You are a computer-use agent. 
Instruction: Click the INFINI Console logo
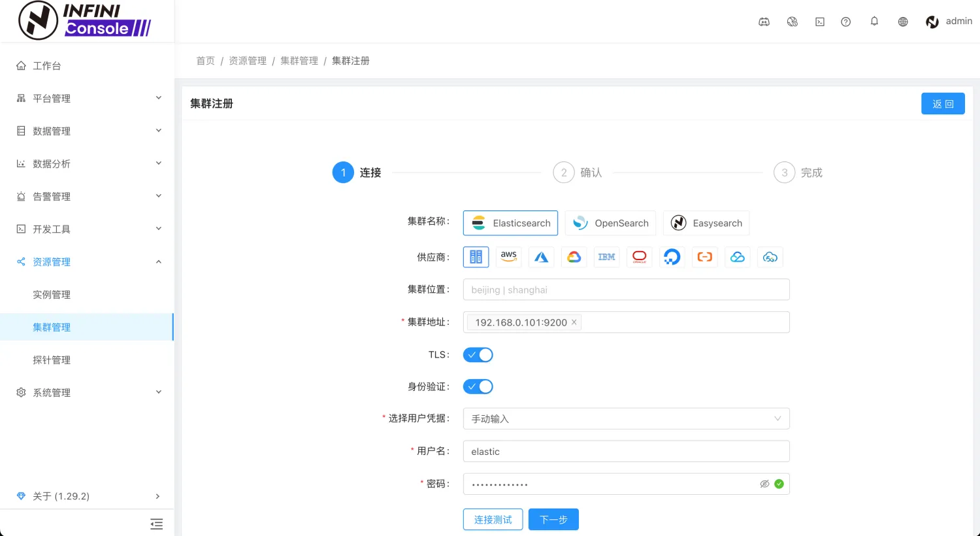(85, 21)
